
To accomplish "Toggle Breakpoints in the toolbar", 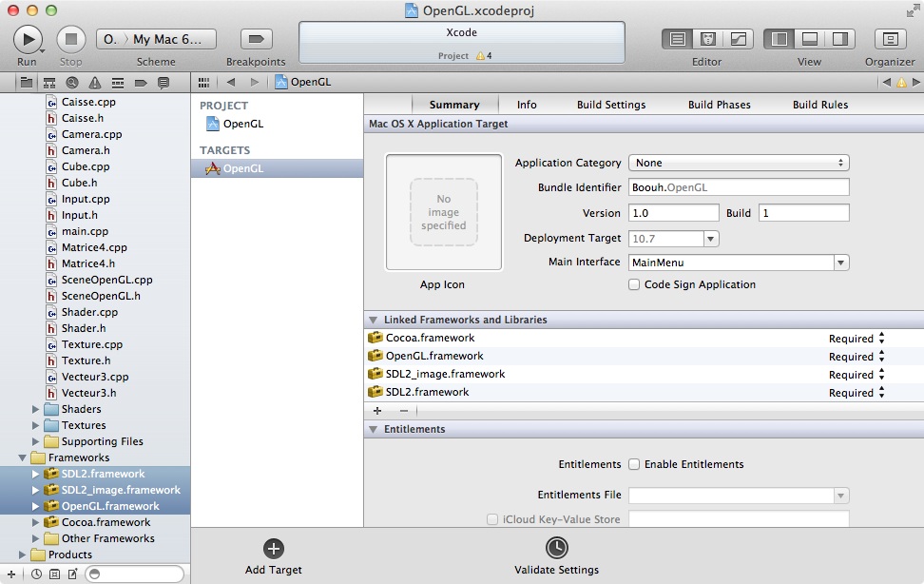I will (256, 39).
